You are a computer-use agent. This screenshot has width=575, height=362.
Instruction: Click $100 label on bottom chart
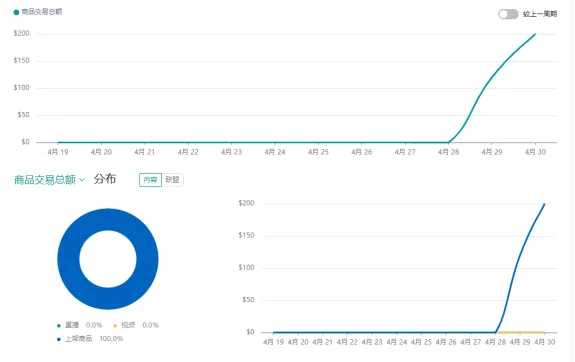click(x=246, y=268)
